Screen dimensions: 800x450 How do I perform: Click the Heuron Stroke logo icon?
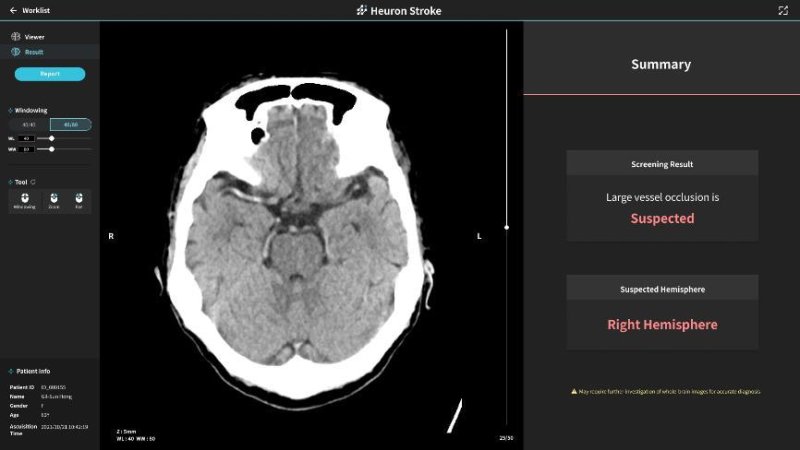362,11
